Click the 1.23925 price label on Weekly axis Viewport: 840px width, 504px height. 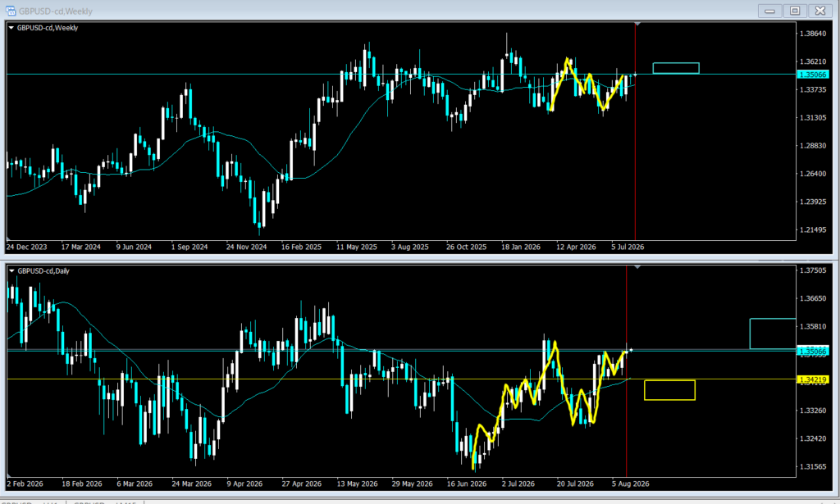click(813, 202)
